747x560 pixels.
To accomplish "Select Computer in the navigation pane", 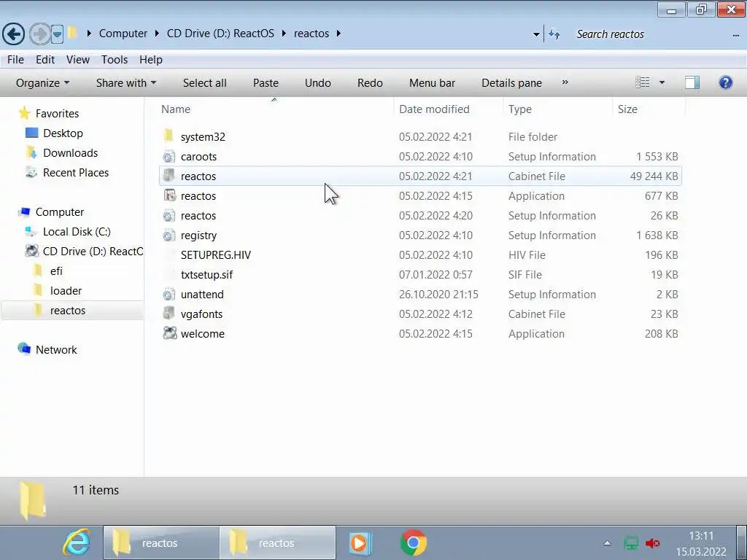I will click(60, 212).
